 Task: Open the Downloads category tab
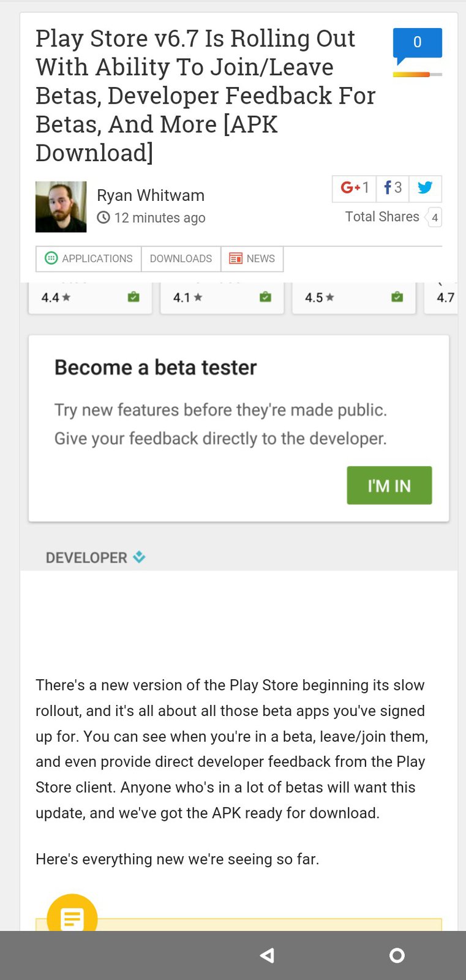click(x=181, y=258)
